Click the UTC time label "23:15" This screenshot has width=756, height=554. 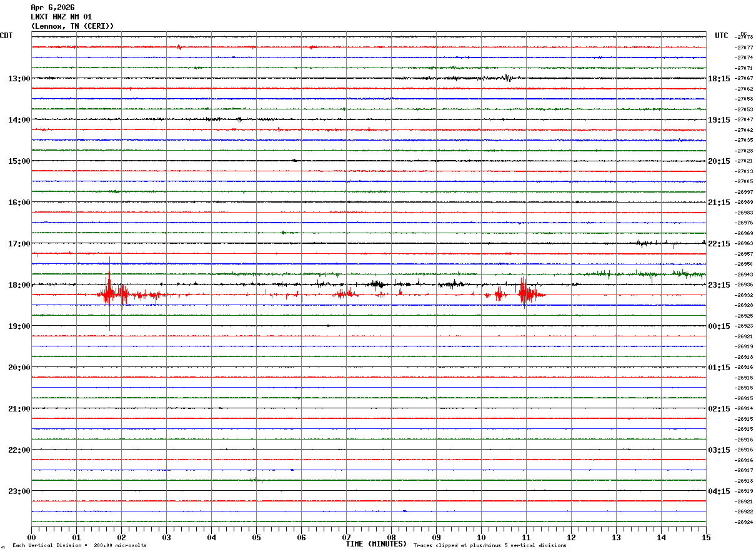point(719,285)
